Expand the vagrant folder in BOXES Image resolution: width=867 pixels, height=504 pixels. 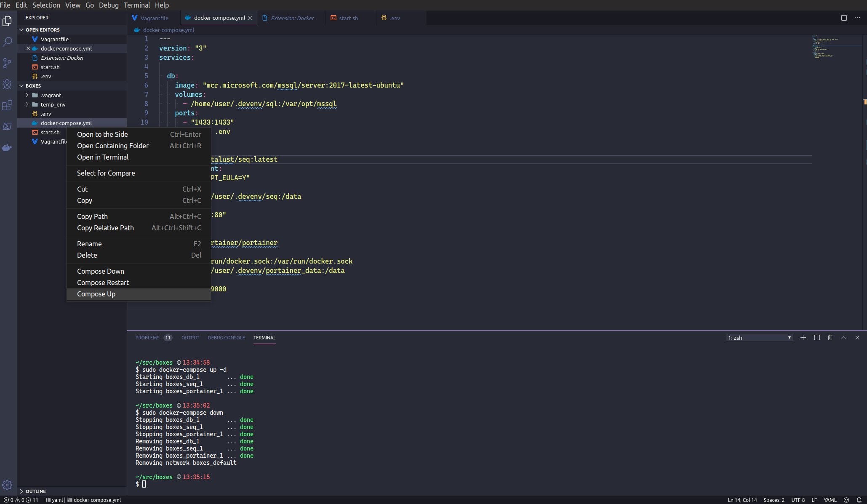coord(27,95)
